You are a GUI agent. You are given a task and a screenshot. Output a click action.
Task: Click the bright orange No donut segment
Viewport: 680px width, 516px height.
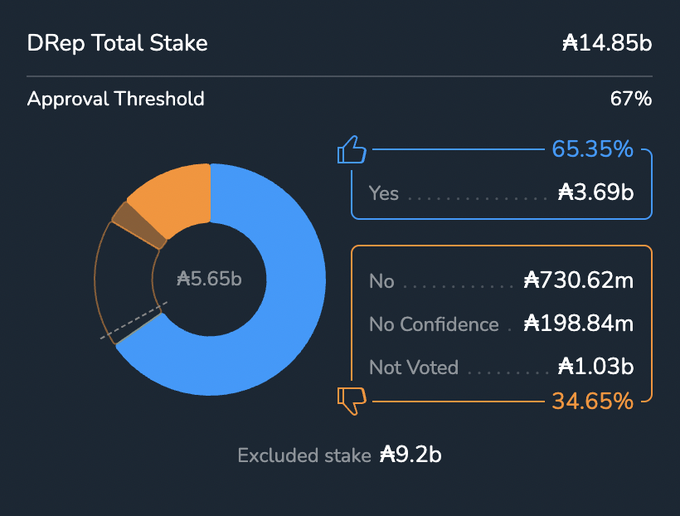click(x=172, y=196)
